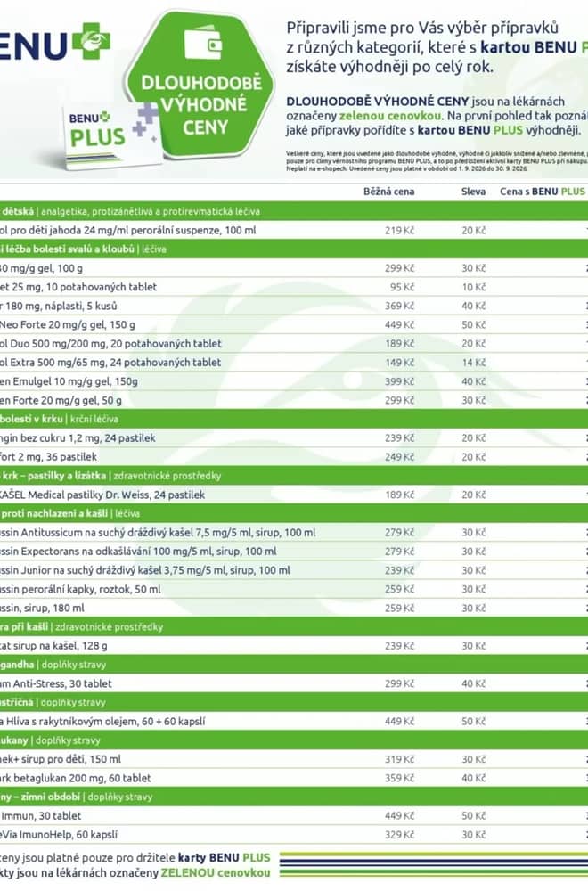The width and height of the screenshot is (588, 891).
Task: Click the 'Emulgel 10 mg/g gel, 150g' row
Action: (x=294, y=381)
